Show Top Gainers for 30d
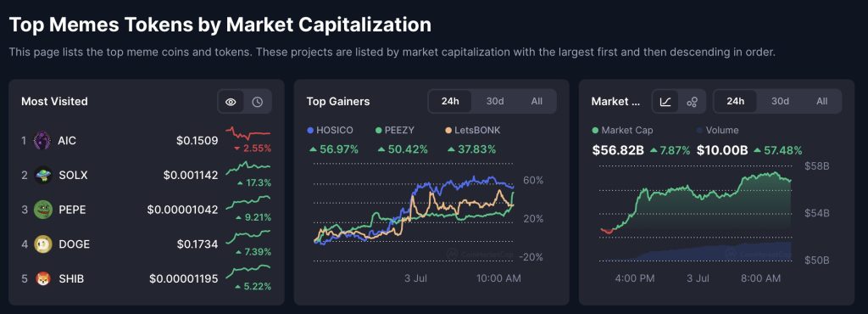This screenshot has height=314, width=868. [495, 101]
